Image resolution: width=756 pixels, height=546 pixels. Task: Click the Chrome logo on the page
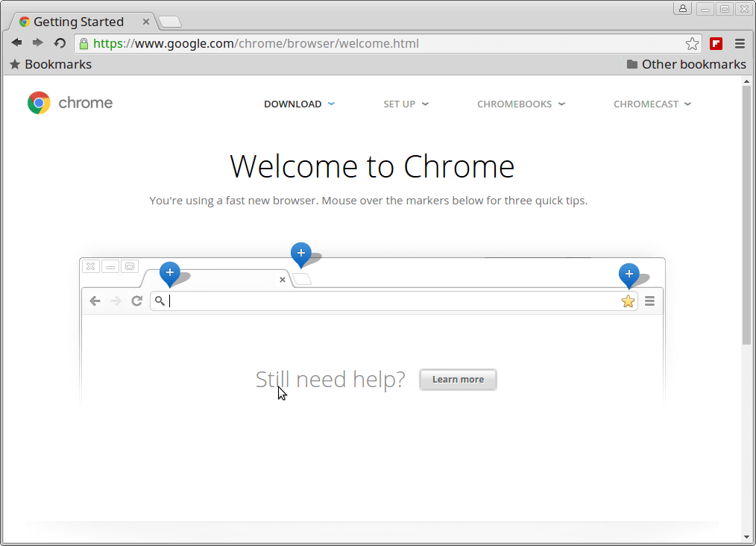point(39,103)
